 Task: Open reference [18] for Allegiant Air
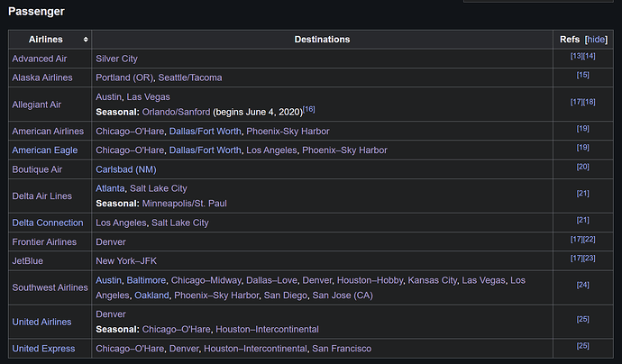coord(589,102)
